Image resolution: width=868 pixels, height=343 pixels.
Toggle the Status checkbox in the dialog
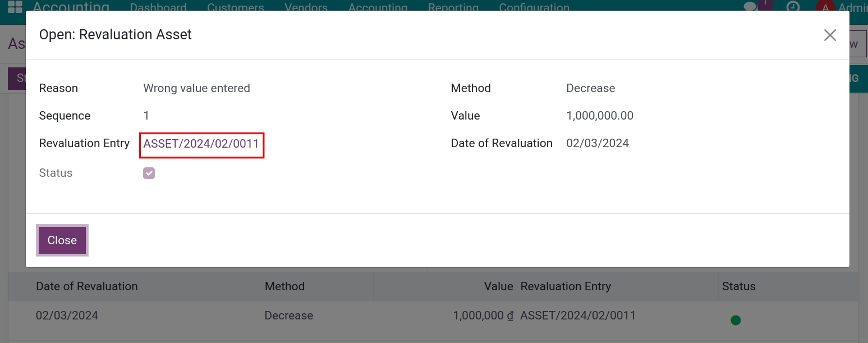[149, 173]
